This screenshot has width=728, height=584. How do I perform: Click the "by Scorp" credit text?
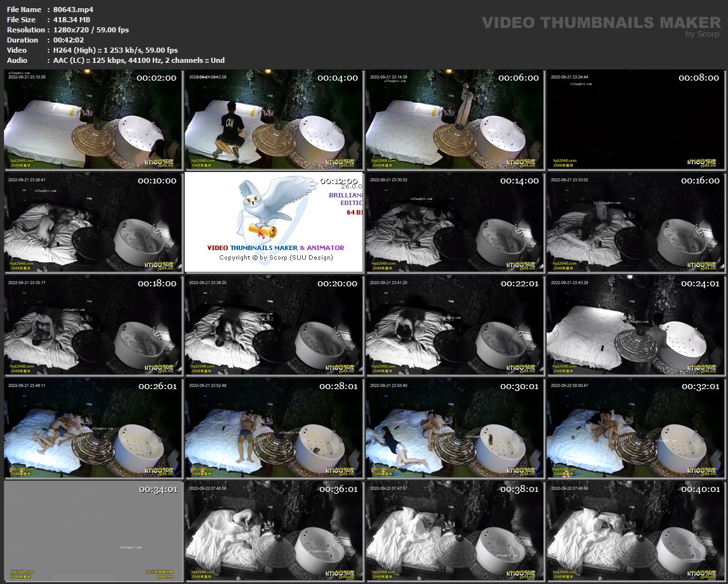tap(702, 34)
